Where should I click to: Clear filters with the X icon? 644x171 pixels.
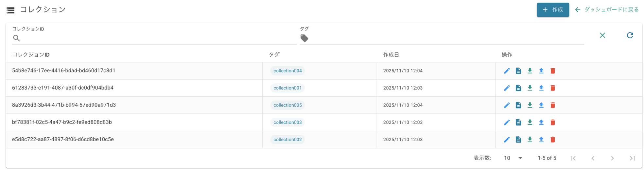(602, 35)
